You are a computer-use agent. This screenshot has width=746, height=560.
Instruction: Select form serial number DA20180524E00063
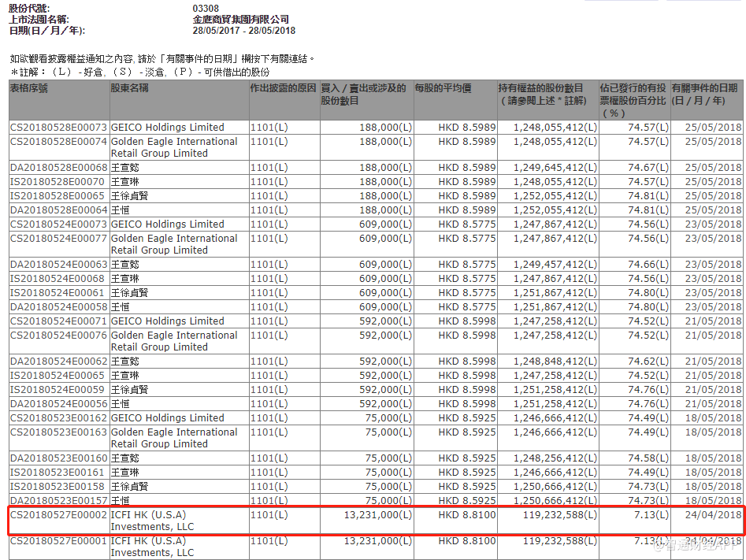[58, 265]
